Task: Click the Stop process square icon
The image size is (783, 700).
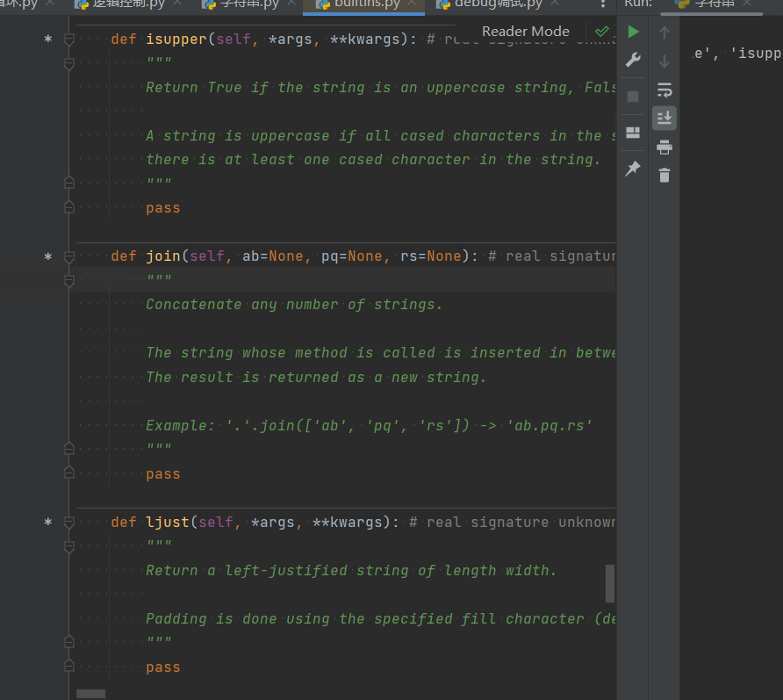Action: 633,97
